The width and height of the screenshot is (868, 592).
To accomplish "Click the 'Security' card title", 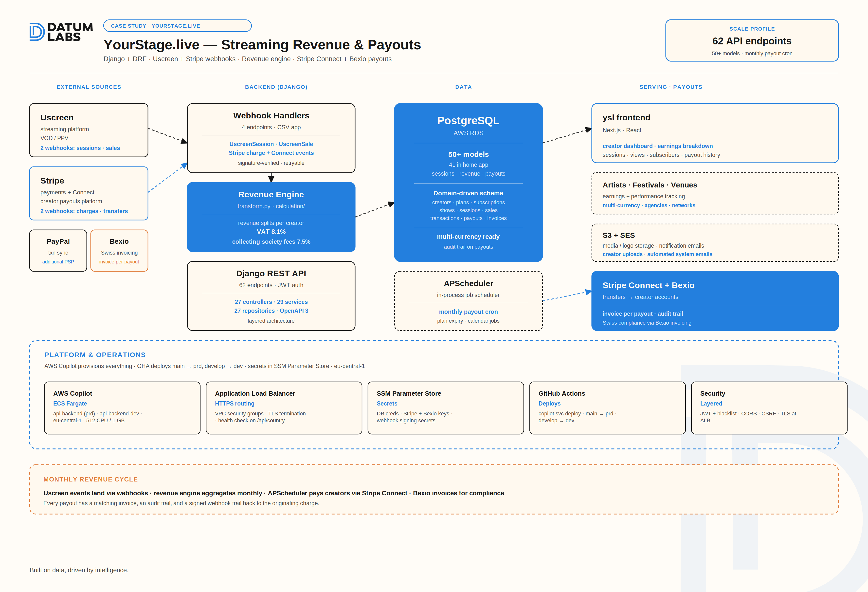I will click(x=713, y=393).
